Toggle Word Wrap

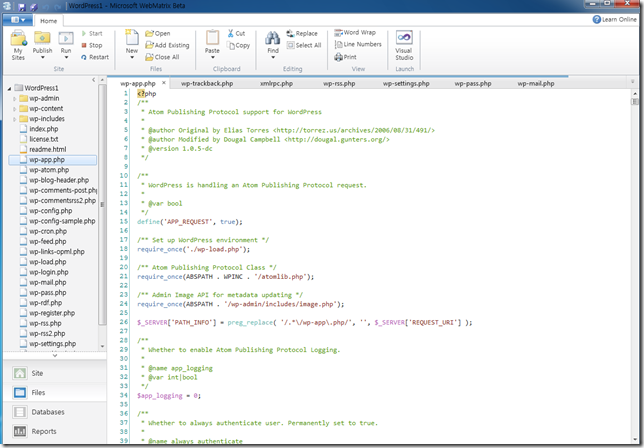355,32
